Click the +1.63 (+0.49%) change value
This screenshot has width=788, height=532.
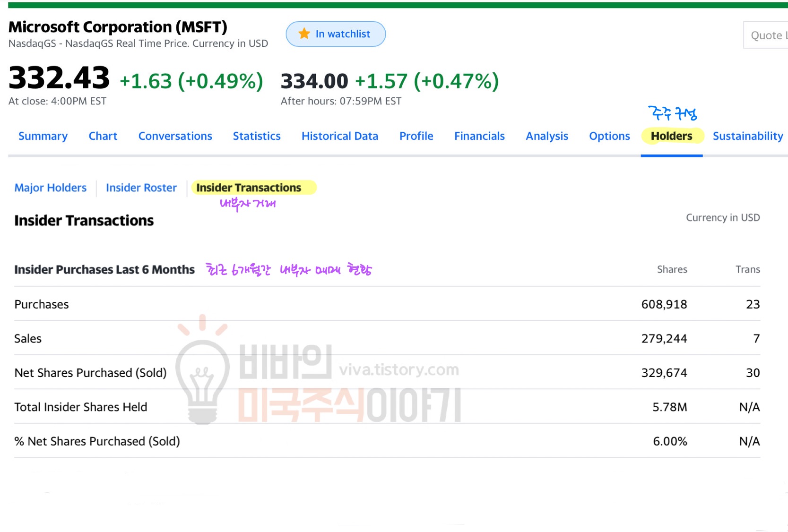click(191, 81)
